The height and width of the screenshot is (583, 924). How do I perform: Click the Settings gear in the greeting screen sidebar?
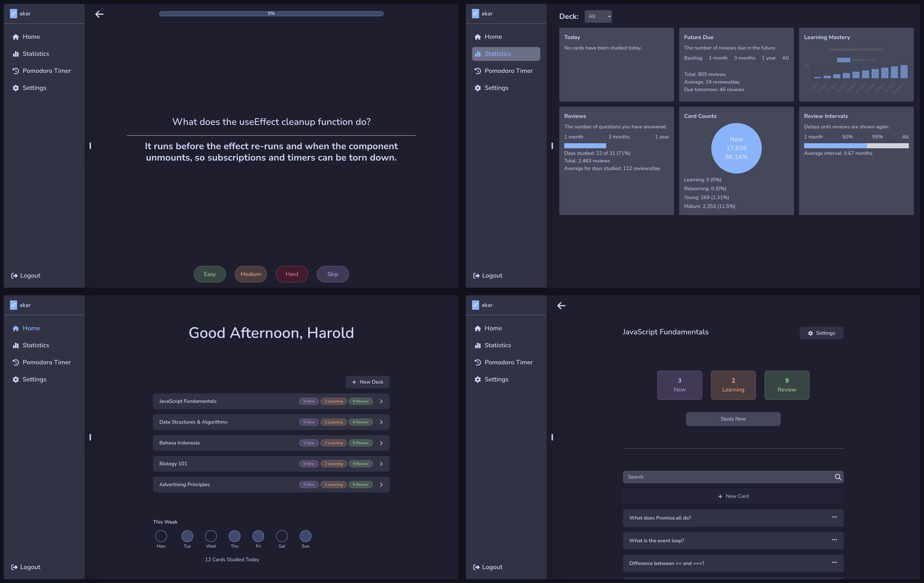[x=16, y=379]
